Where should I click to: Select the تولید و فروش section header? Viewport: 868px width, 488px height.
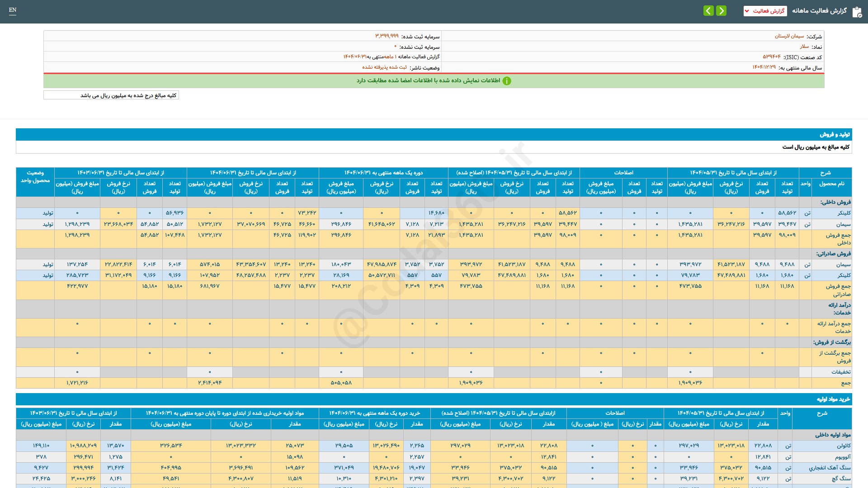(835, 135)
